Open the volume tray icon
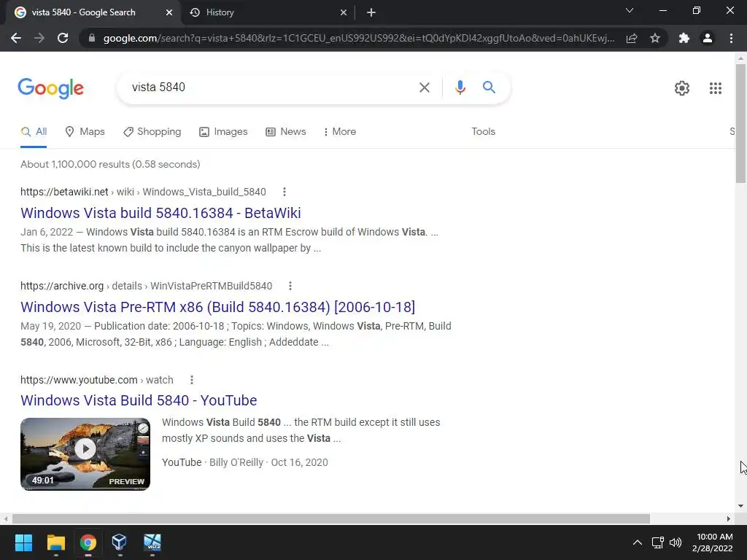 click(676, 542)
